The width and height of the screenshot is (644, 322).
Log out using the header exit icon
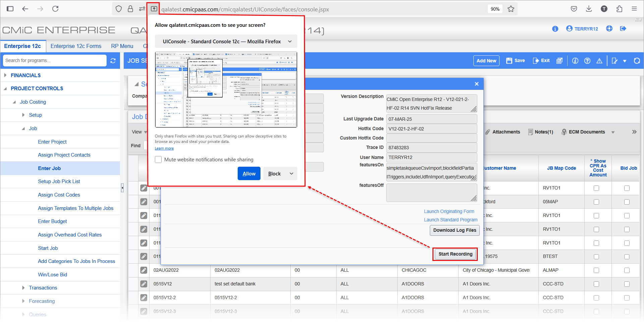(623, 29)
